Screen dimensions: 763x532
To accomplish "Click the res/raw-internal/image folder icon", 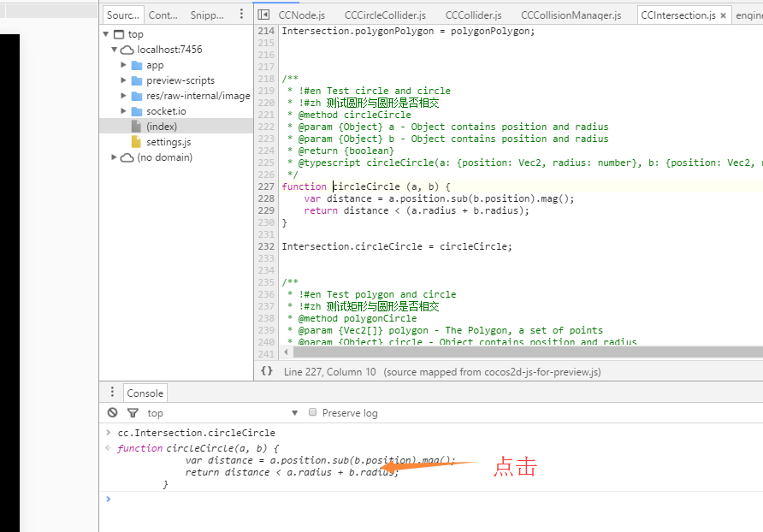I will click(137, 96).
